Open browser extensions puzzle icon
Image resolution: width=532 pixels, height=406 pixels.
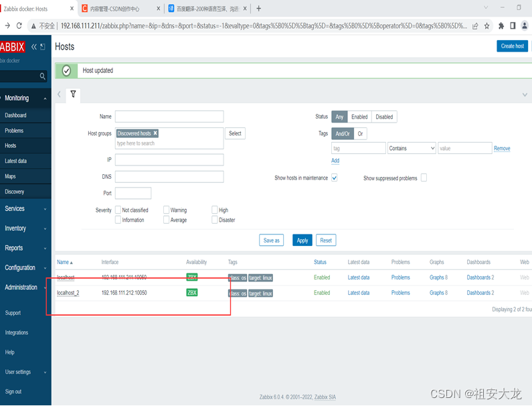501,26
